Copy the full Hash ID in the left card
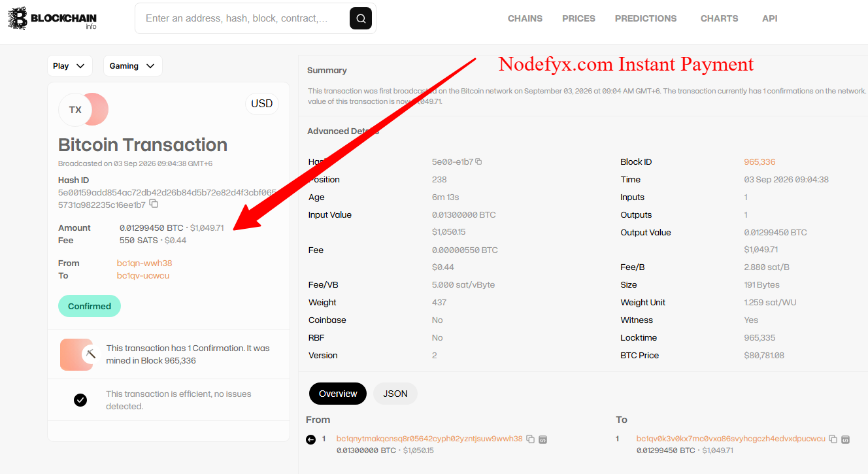 click(154, 204)
